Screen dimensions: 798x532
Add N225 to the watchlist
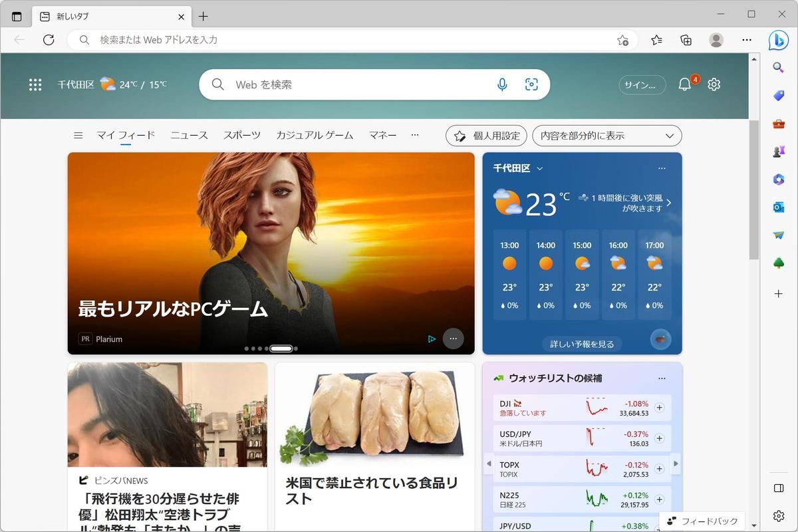point(660,499)
